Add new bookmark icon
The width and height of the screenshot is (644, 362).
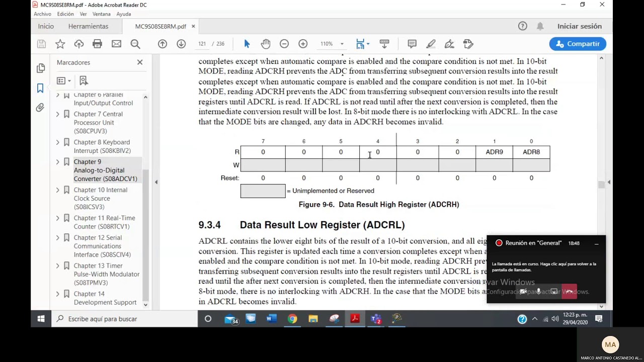click(84, 80)
